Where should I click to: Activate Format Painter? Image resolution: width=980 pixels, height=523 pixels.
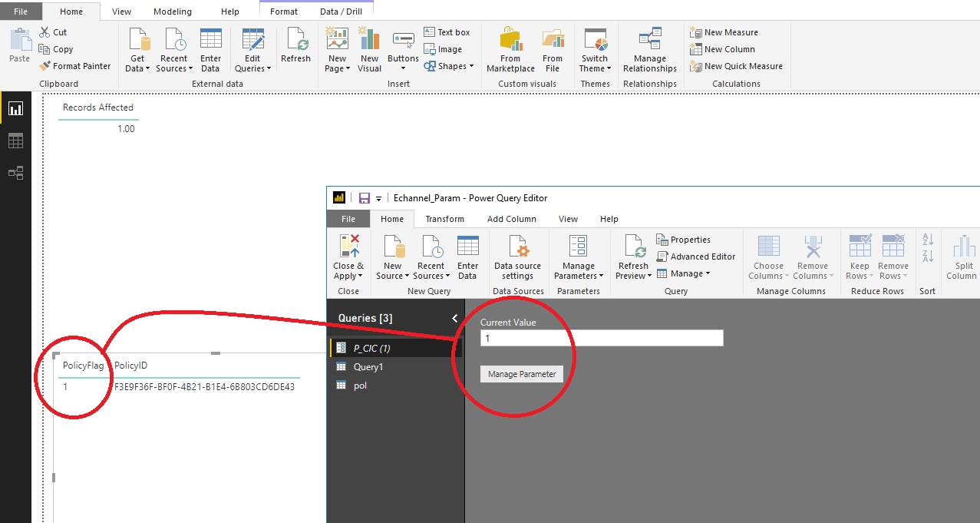74,66
